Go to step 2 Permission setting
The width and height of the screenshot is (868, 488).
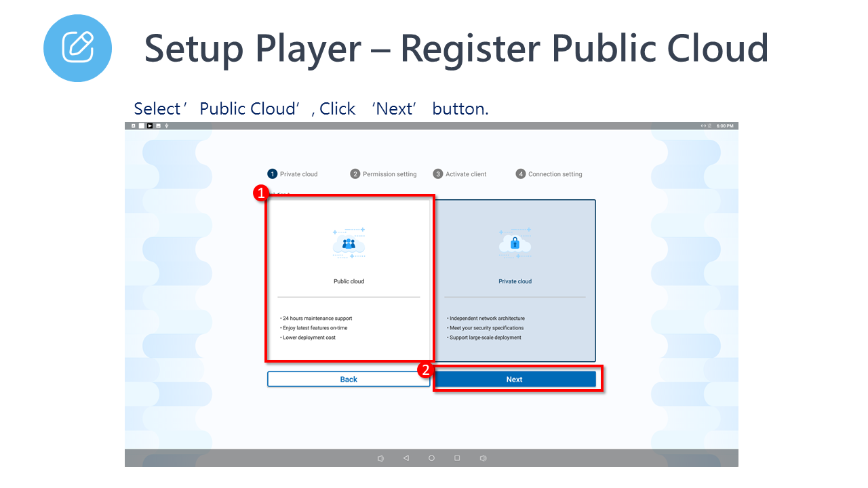(384, 174)
